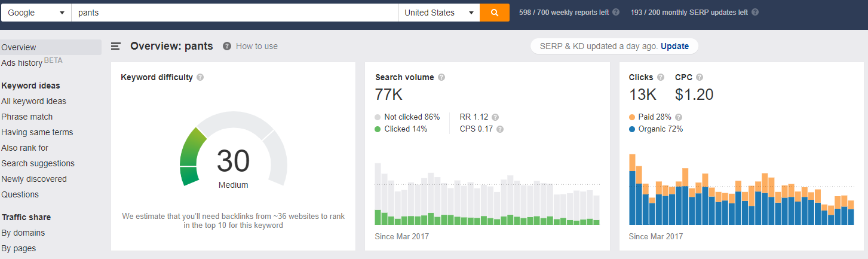Viewport: 868px width, 259px height.
Task: Click help icon beside Keyword difficulty
Action: tap(200, 77)
